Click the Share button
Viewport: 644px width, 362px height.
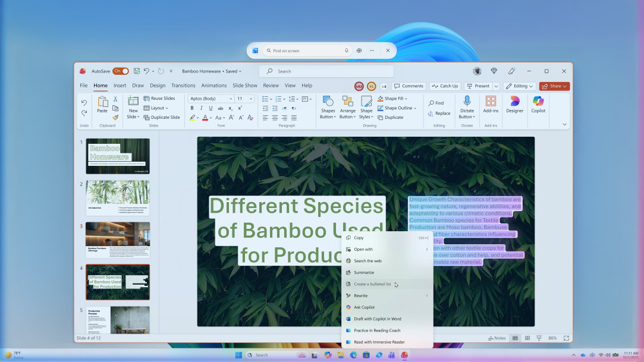pos(554,86)
